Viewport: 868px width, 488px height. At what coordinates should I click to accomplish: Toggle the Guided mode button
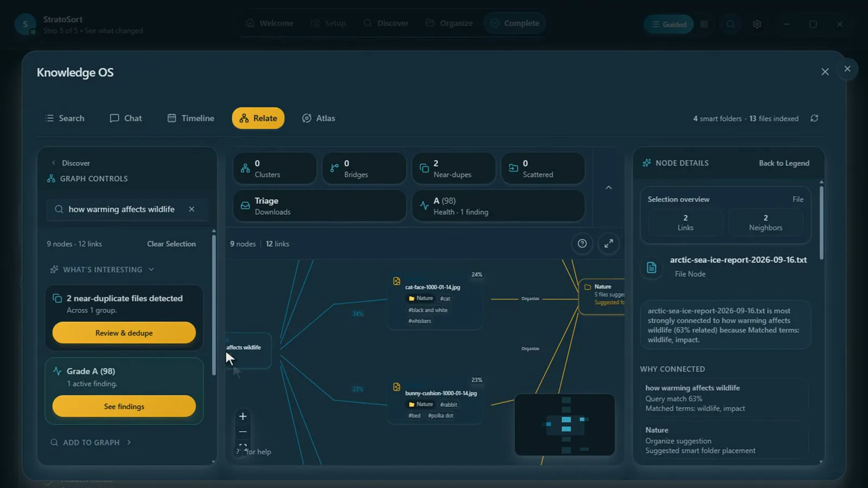point(668,24)
